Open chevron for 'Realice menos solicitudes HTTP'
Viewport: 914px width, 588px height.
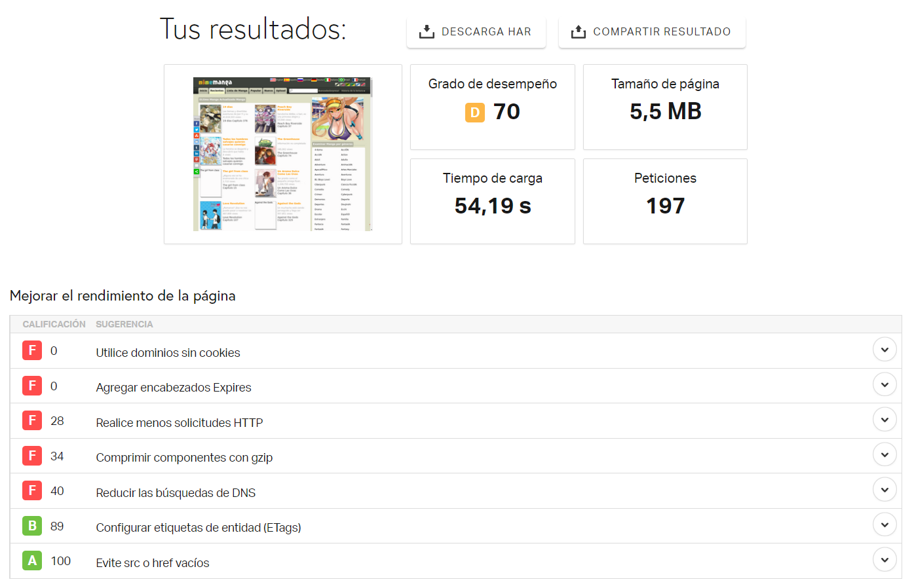[884, 420]
